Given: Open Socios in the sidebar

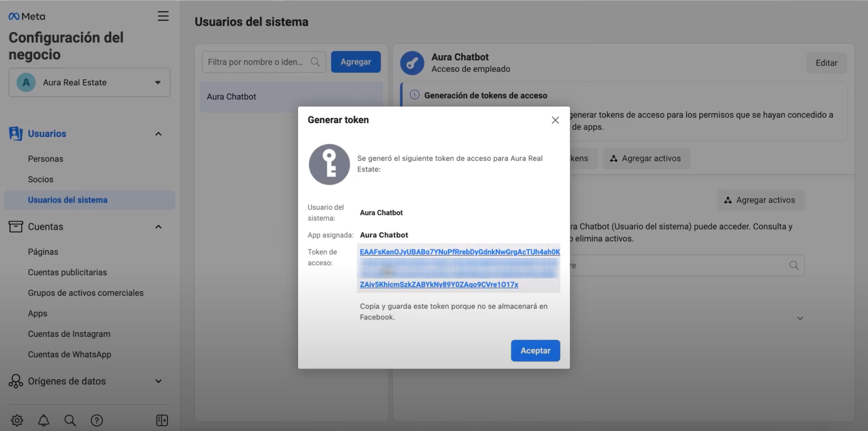Looking at the screenshot, I should coord(40,179).
